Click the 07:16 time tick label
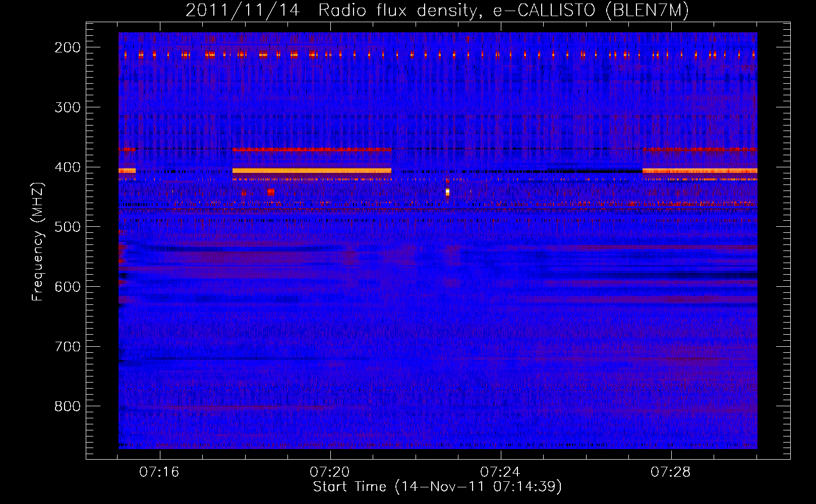Image resolution: width=816 pixels, height=504 pixels. [x=159, y=472]
